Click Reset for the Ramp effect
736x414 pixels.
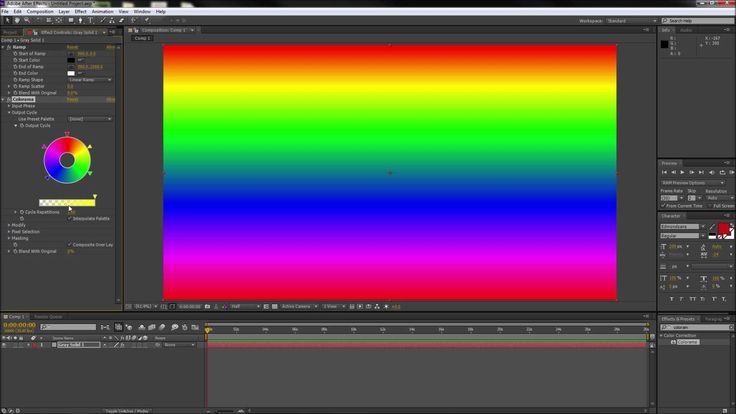coord(72,47)
